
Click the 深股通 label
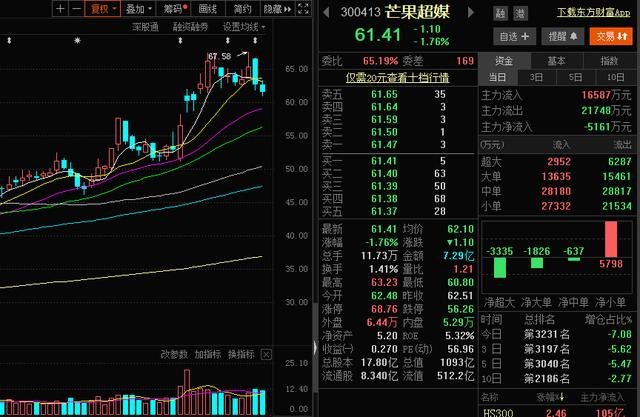(145, 27)
